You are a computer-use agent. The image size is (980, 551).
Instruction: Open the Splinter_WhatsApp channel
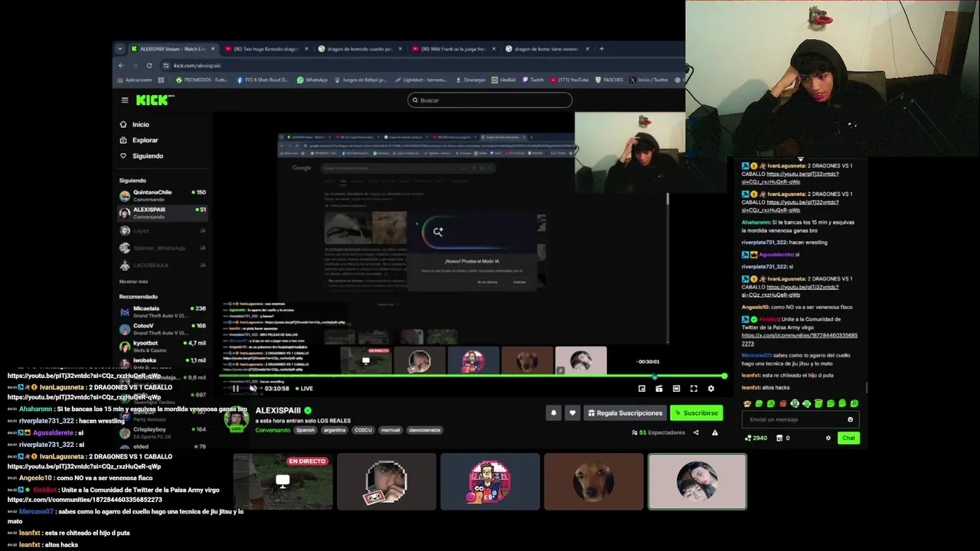click(x=162, y=248)
